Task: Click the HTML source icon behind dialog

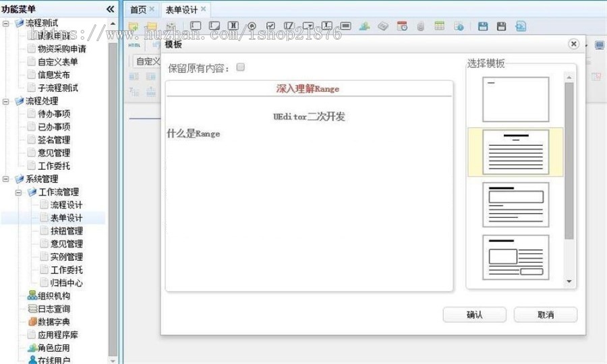Action: click(134, 45)
